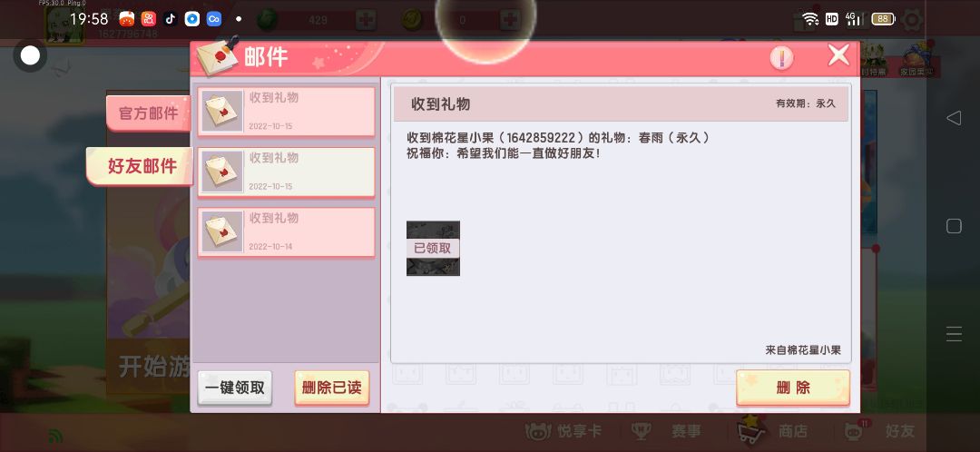This screenshot has width=980, height=452.
Task: Tap the white floating circle recorder button
Action: pyautogui.click(x=30, y=55)
